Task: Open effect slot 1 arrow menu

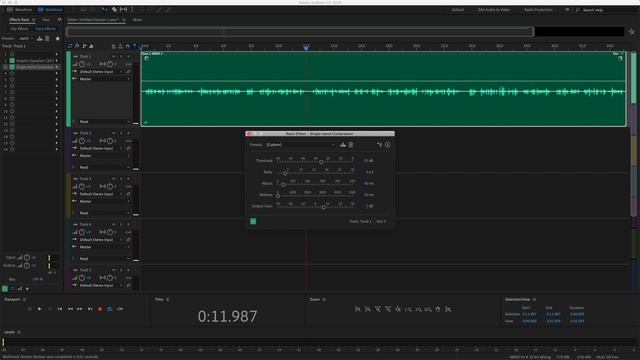Action: [57, 54]
